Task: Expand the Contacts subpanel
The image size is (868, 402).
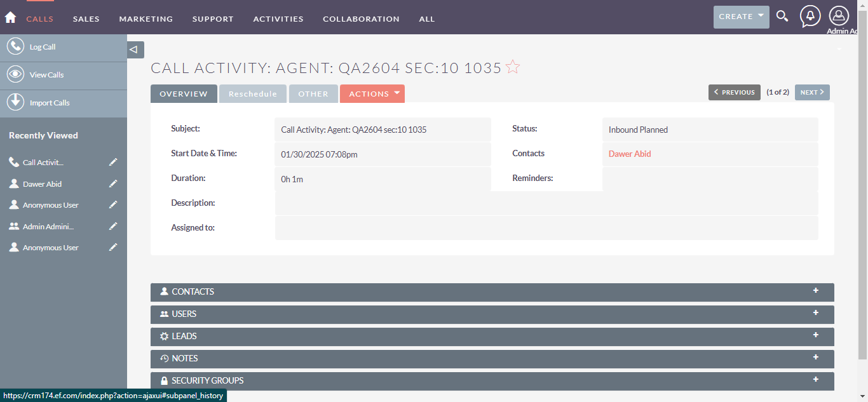Action: 815,291
